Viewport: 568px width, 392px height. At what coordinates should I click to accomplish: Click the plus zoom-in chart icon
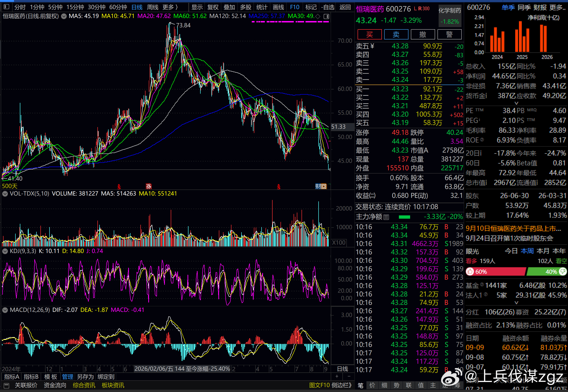[x=337, y=377]
